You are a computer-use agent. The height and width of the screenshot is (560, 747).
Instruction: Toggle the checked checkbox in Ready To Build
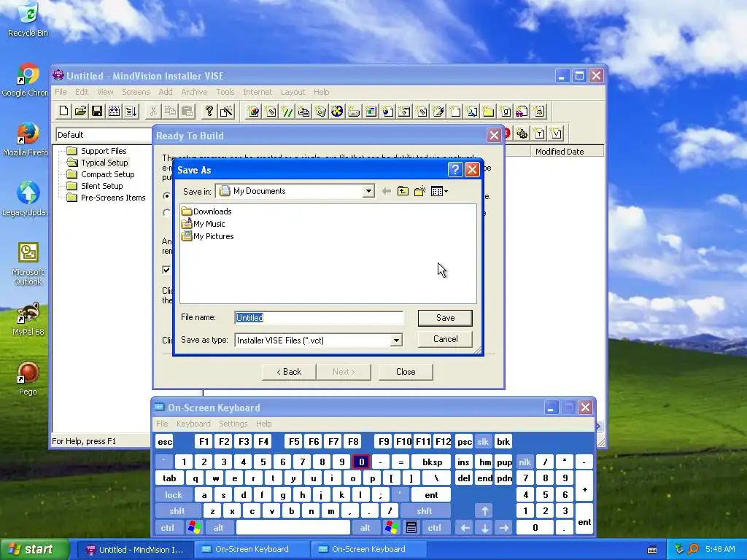166,270
